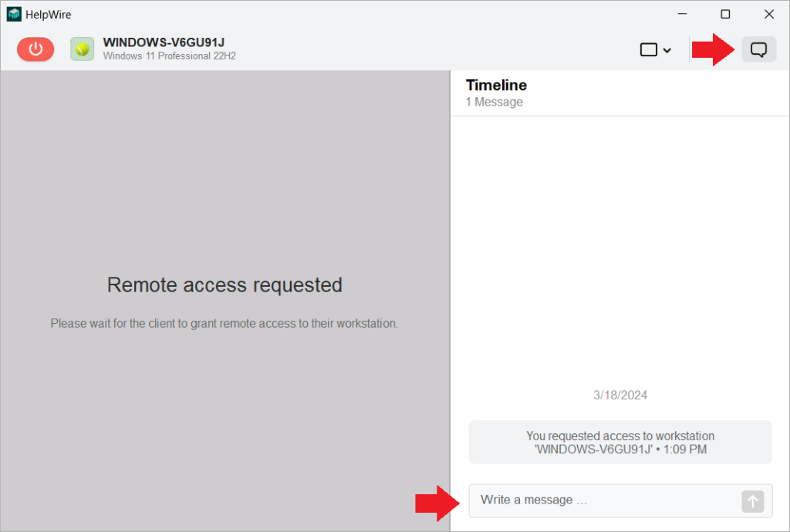Click the minimize icon in the title bar

[682, 14]
